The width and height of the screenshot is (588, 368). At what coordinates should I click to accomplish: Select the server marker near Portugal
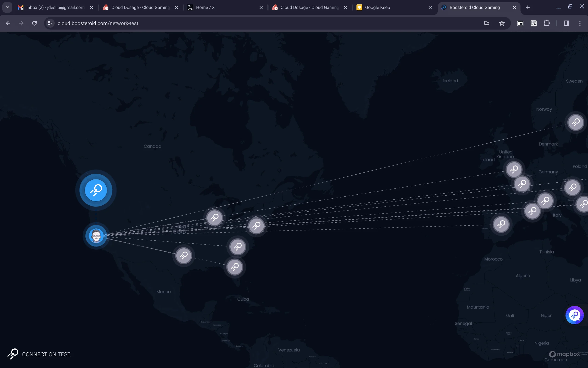(501, 224)
